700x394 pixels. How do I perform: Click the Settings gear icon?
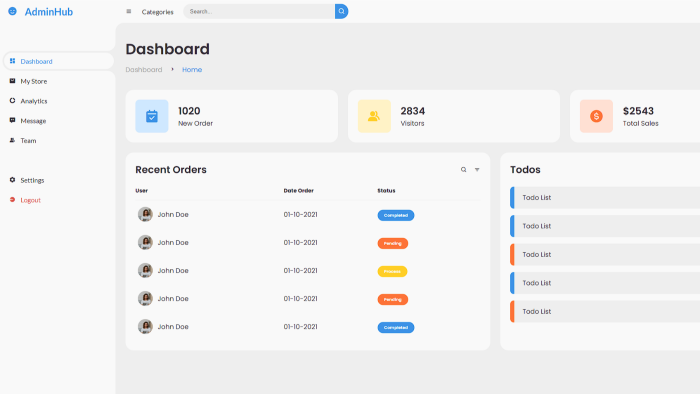[12, 180]
